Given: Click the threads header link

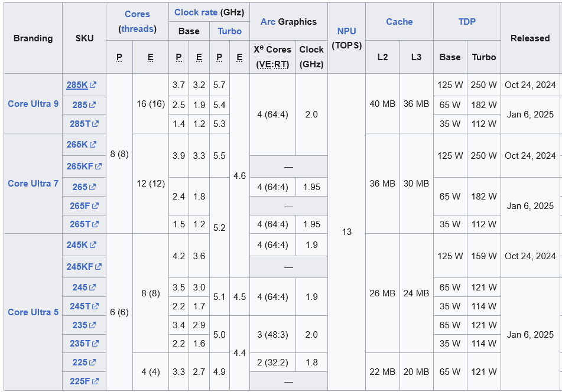Looking at the screenshot, I should coord(137,29).
